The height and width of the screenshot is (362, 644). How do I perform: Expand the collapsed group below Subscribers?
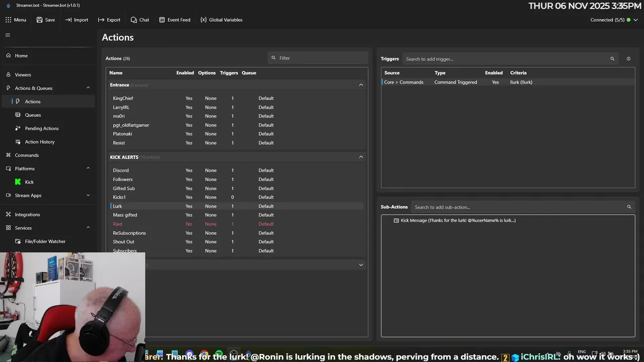pyautogui.click(x=361, y=265)
